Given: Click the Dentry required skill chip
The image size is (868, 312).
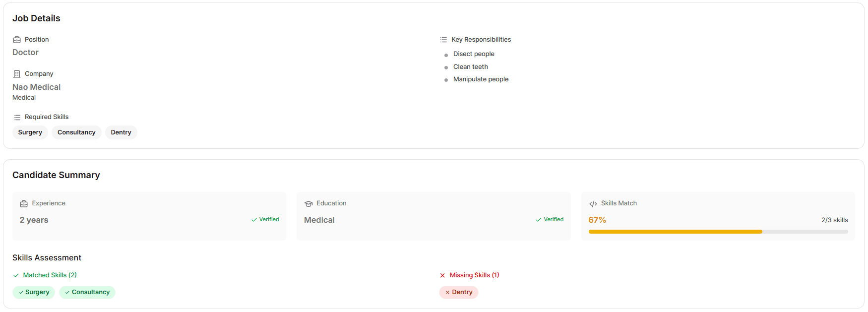Looking at the screenshot, I should 121,132.
